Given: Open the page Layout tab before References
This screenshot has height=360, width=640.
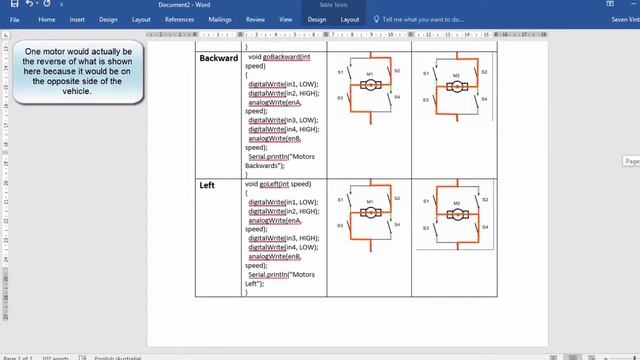Looking at the screenshot, I should click(x=141, y=20).
